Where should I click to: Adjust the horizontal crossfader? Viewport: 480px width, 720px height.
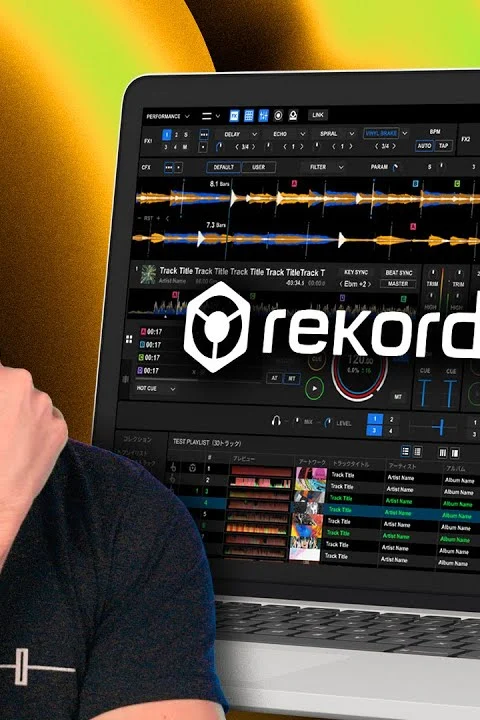(x=440, y=427)
